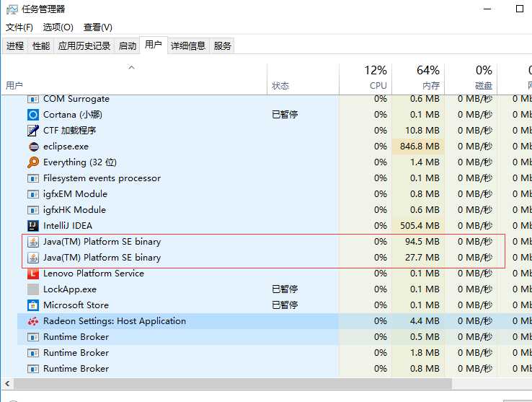The height and width of the screenshot is (402, 532).
Task: Click the Radeon Settings icon
Action: pos(33,321)
